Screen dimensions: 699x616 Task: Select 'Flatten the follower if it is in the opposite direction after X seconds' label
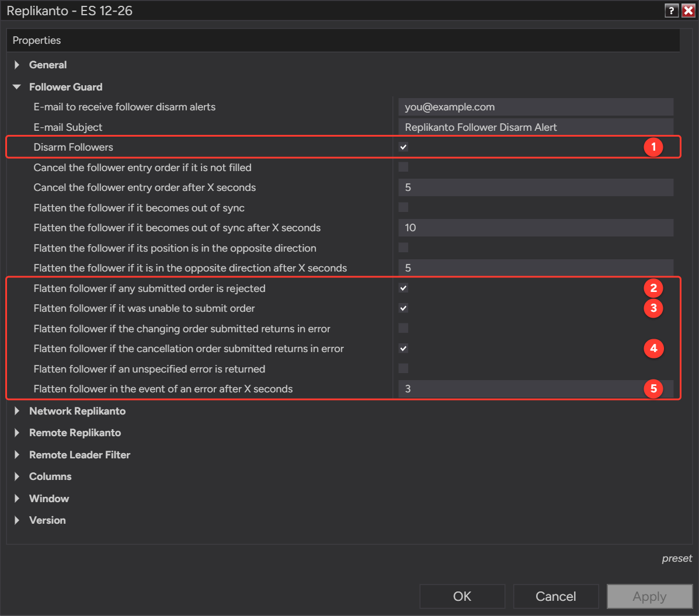point(190,269)
